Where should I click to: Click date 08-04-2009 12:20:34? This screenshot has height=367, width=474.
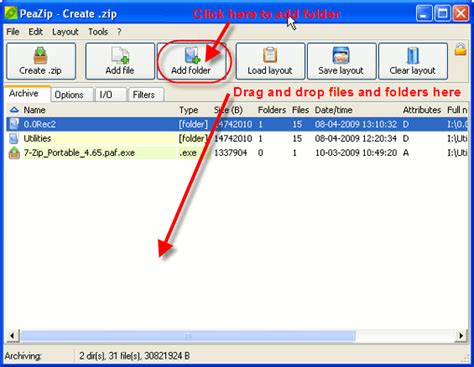(x=356, y=138)
